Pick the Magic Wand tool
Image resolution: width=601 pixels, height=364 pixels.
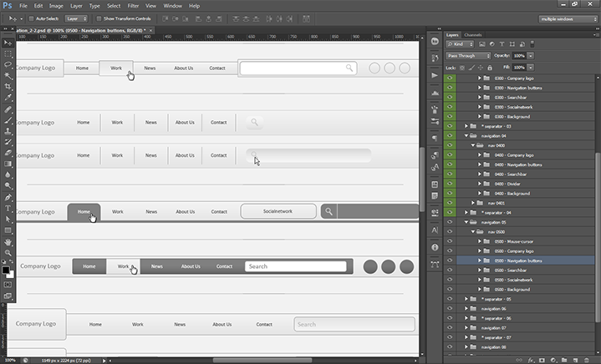coord(8,75)
